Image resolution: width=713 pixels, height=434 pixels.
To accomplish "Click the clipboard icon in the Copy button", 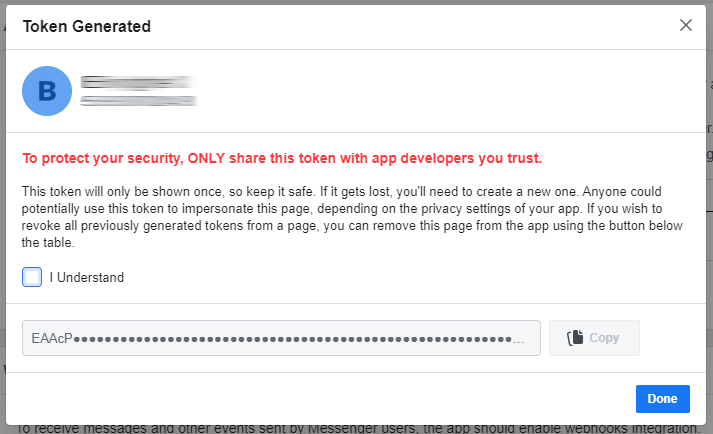I will click(575, 338).
